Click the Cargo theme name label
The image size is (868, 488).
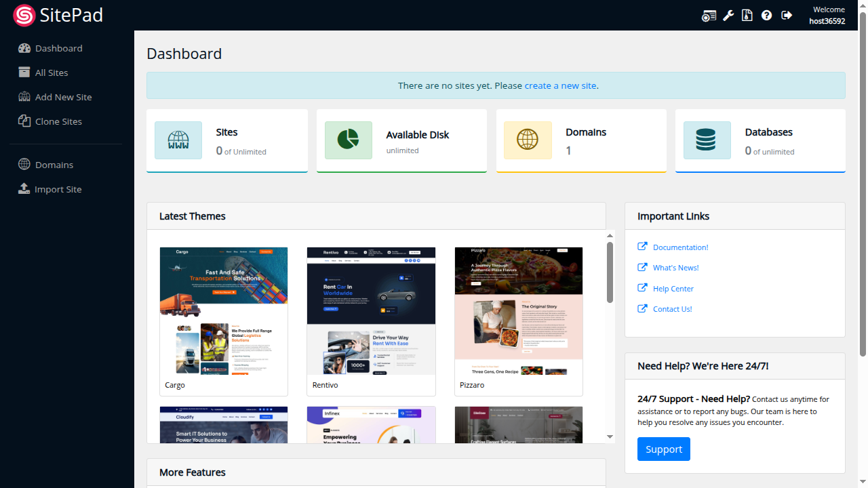[x=175, y=385]
